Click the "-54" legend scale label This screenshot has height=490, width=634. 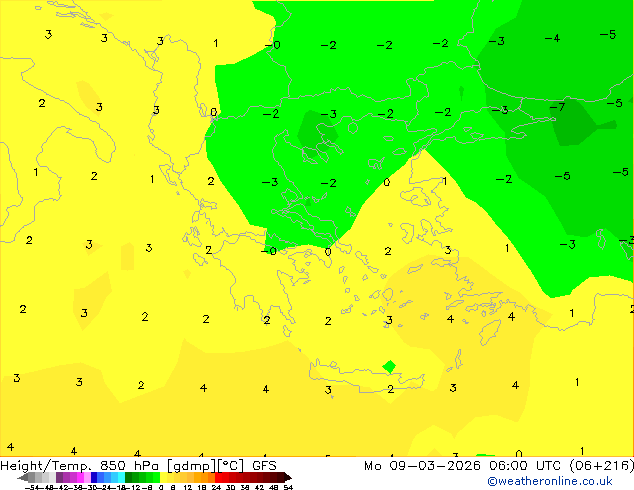pos(31,487)
